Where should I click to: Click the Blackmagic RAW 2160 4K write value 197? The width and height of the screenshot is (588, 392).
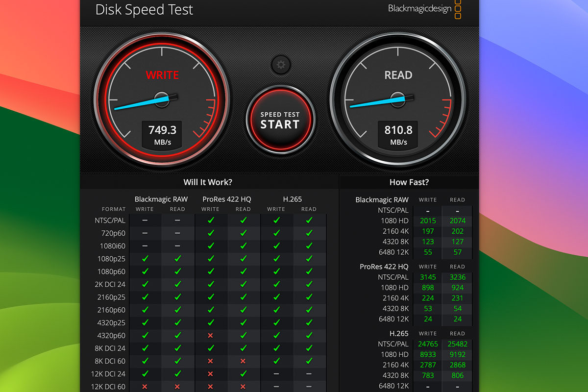[x=428, y=231]
